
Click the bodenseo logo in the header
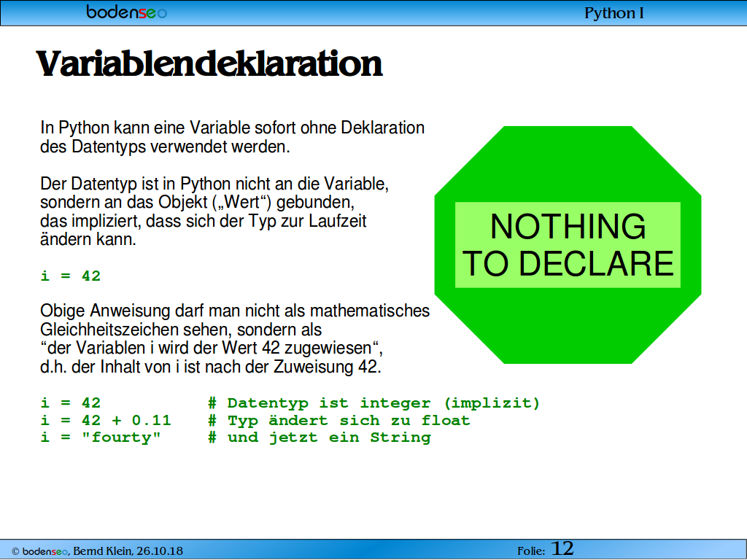[x=127, y=12]
